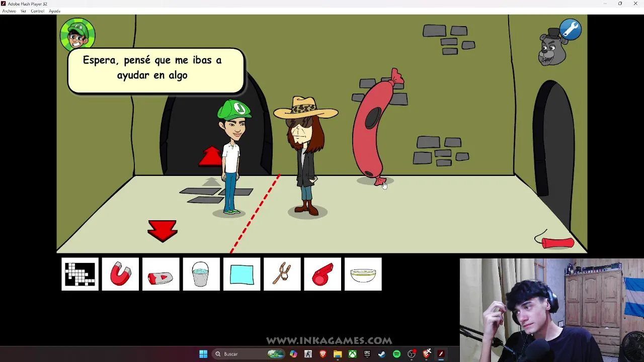Open the Ayuda menu

54,11
